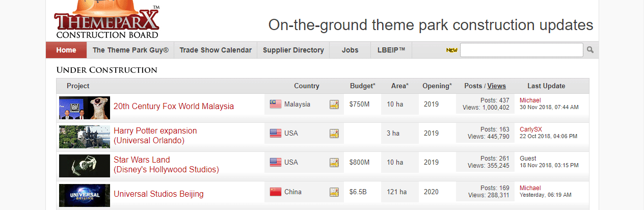Open Supplier Directory menu item
The image size is (644, 210).
click(x=293, y=50)
